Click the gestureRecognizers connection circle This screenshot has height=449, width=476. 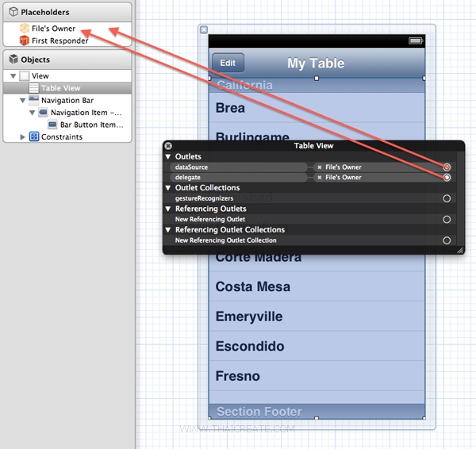coord(447,198)
